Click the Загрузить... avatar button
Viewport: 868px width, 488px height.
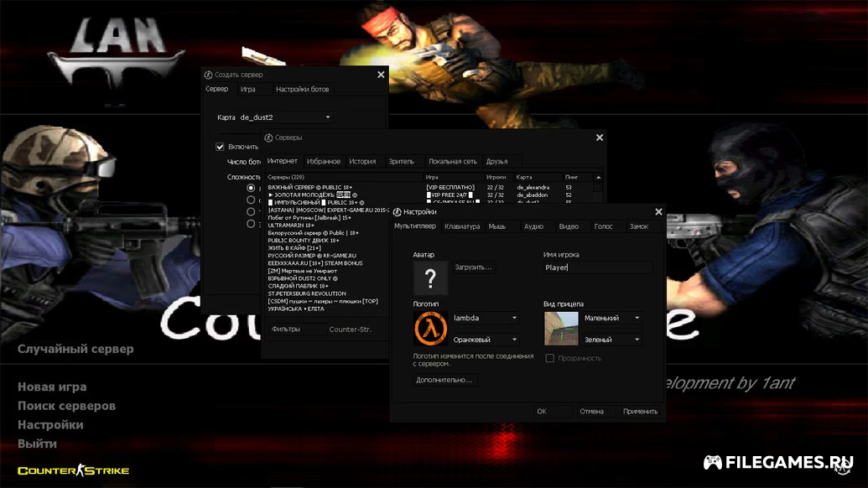tap(473, 267)
